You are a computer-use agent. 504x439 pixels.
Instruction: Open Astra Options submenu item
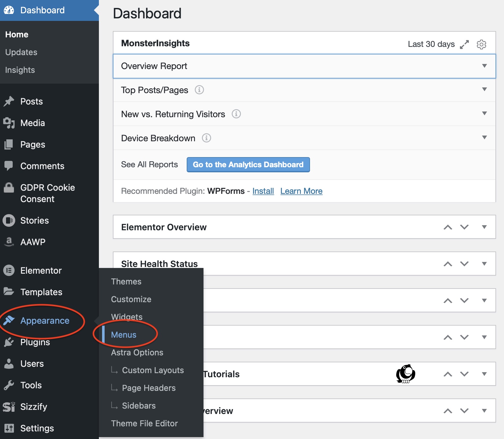click(x=137, y=353)
